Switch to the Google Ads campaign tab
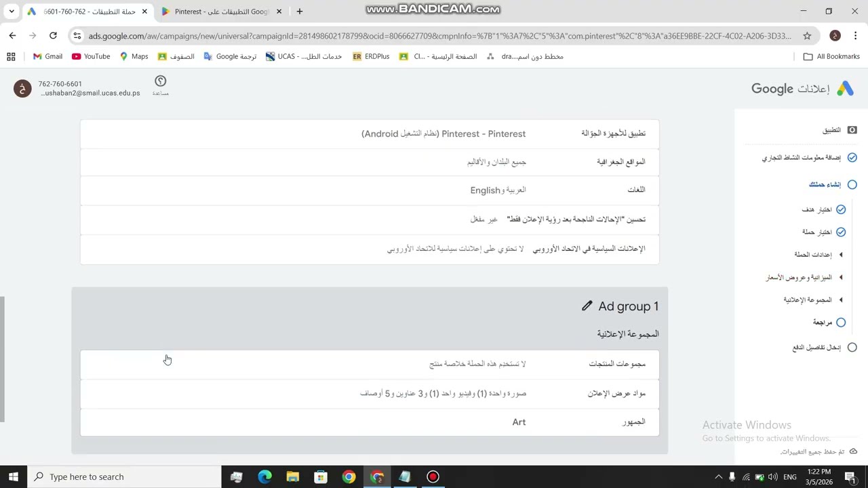The height and width of the screenshot is (488, 868). pos(87,12)
